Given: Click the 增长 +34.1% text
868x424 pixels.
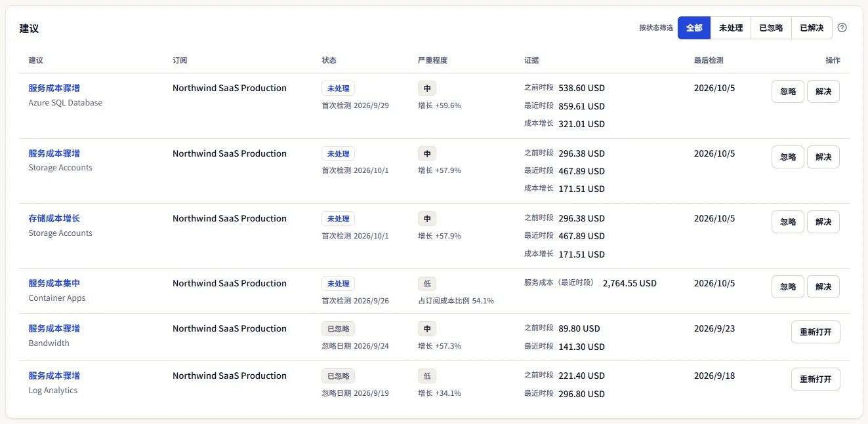Looking at the screenshot, I should [x=440, y=393].
